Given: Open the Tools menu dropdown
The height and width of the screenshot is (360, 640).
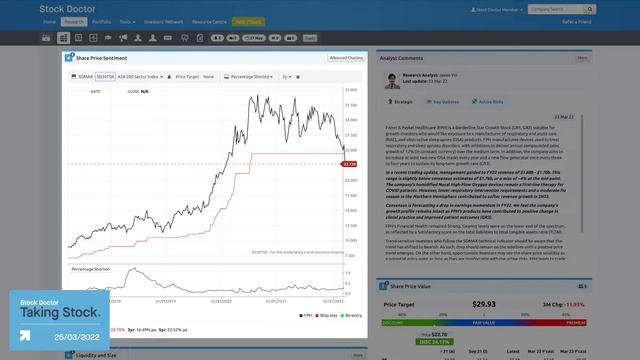Looking at the screenshot, I should pyautogui.click(x=127, y=22).
